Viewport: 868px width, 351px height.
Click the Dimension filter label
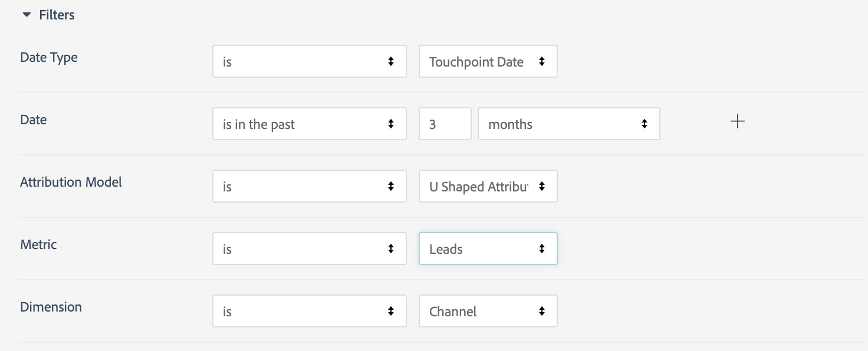(51, 307)
